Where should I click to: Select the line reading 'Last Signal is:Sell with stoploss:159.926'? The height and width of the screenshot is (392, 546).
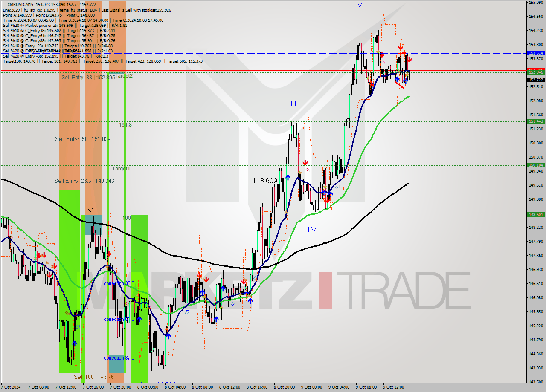(137, 10)
